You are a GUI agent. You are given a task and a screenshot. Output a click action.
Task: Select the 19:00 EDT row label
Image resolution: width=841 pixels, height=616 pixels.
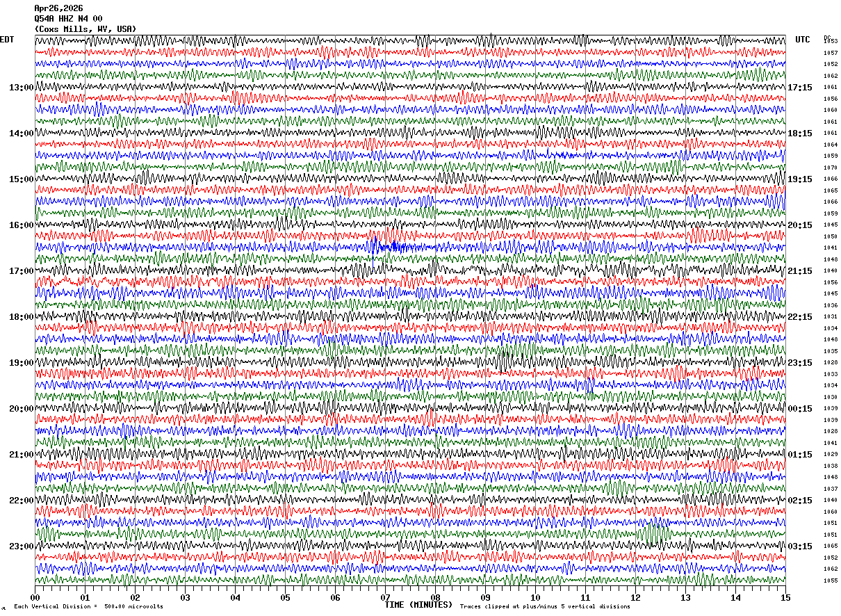(x=22, y=363)
